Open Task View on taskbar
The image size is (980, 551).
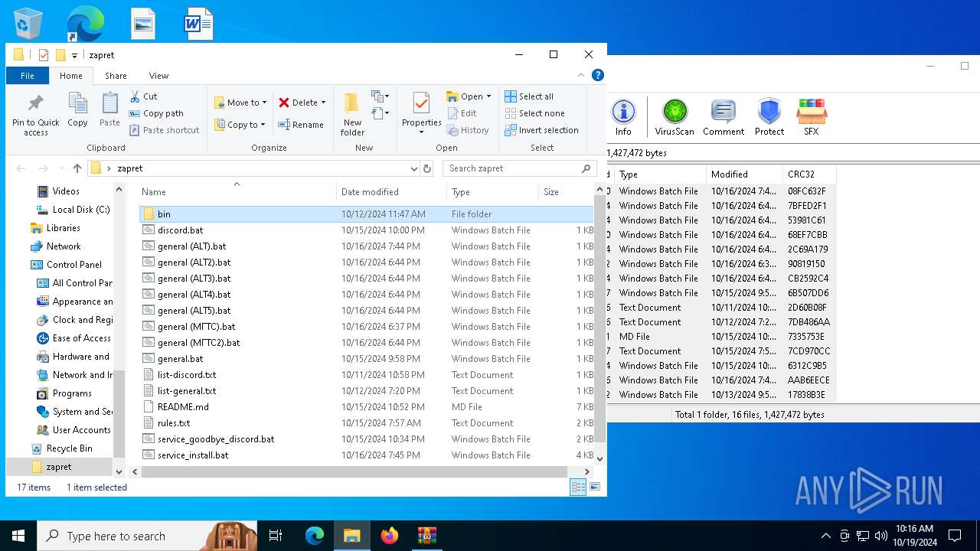tap(276, 536)
